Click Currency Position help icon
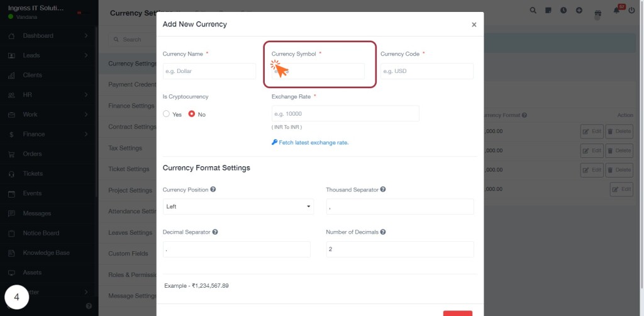The width and height of the screenshot is (644, 316). tap(213, 189)
